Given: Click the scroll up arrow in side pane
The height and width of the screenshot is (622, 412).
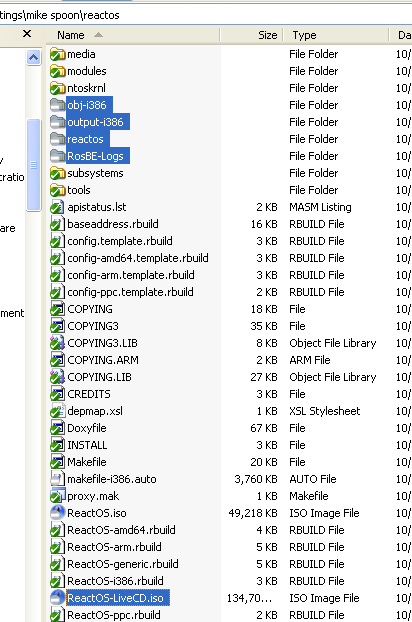Looking at the screenshot, I should (x=34, y=58).
